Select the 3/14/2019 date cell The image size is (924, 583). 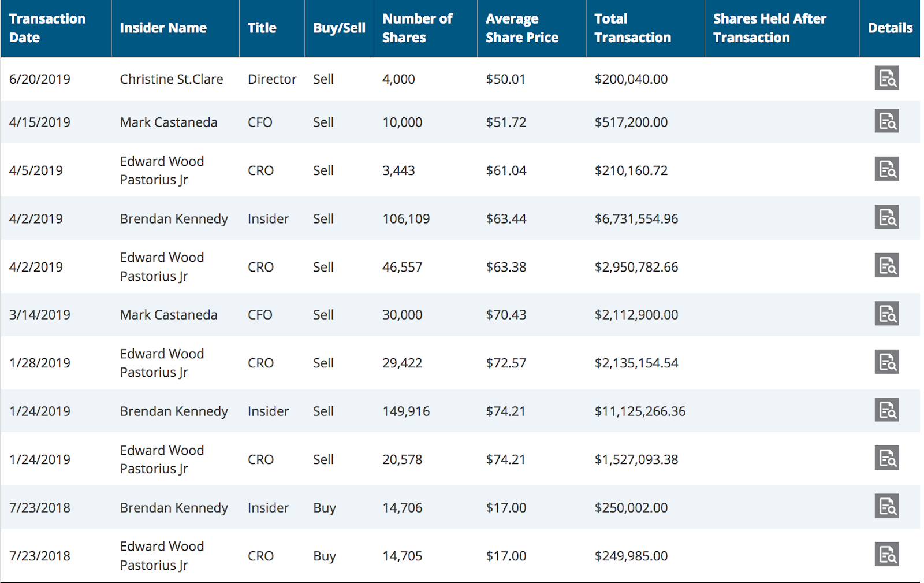(40, 315)
